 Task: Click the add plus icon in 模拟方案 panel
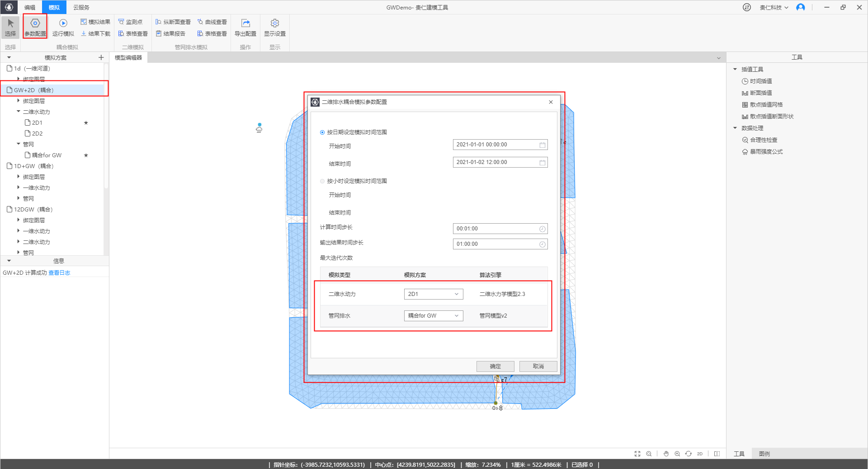pos(101,57)
